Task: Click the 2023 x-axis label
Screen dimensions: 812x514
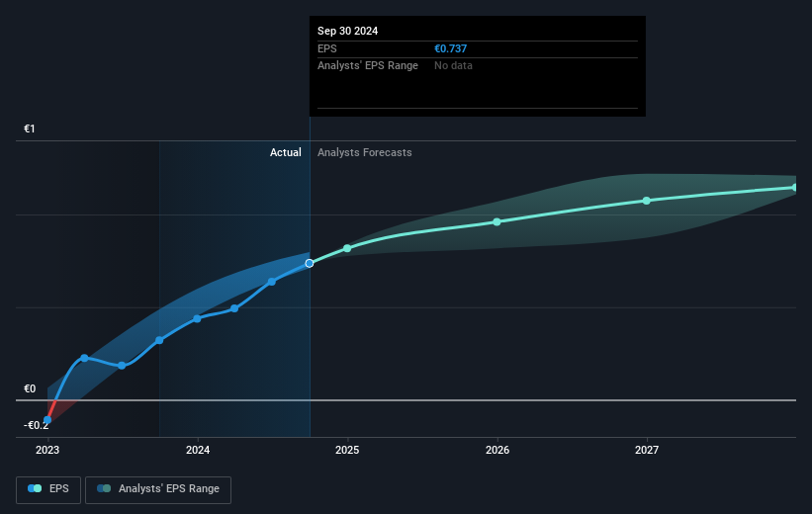Action: pyautogui.click(x=47, y=450)
